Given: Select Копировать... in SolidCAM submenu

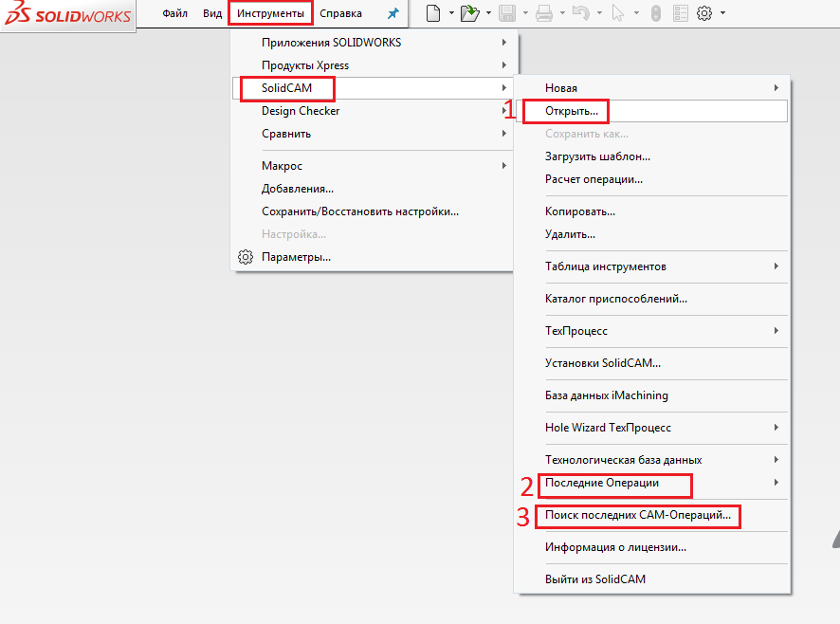Looking at the screenshot, I should click(x=652, y=211).
